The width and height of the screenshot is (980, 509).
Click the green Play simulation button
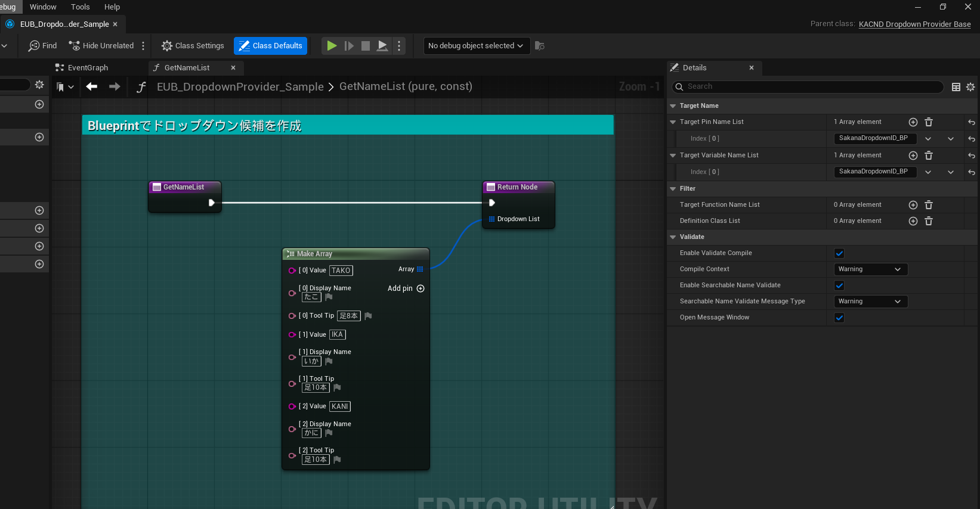[332, 46]
